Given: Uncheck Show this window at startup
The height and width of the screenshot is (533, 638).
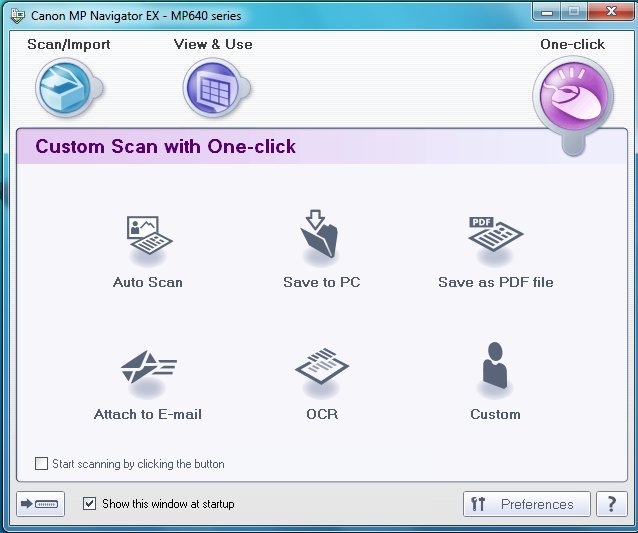Looking at the screenshot, I should (x=90, y=504).
